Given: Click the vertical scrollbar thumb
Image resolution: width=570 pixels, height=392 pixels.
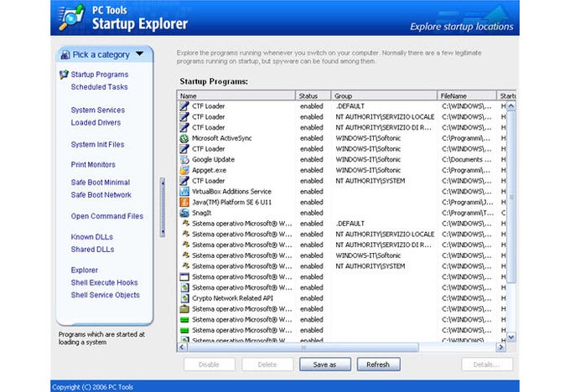Looking at the screenshot, I should (x=511, y=197).
